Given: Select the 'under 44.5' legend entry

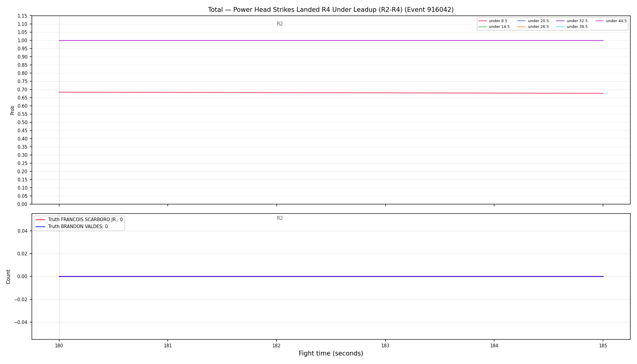Looking at the screenshot, I should pyautogui.click(x=611, y=21).
